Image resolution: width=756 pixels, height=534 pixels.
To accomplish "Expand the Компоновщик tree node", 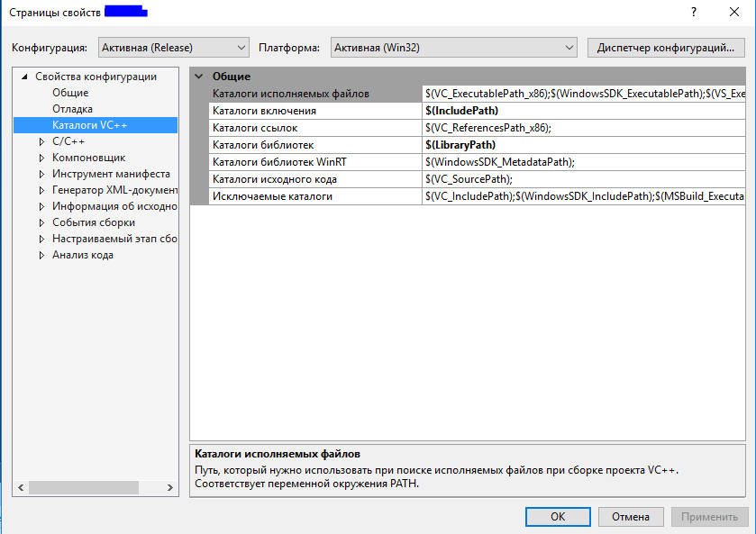I will (x=41, y=158).
